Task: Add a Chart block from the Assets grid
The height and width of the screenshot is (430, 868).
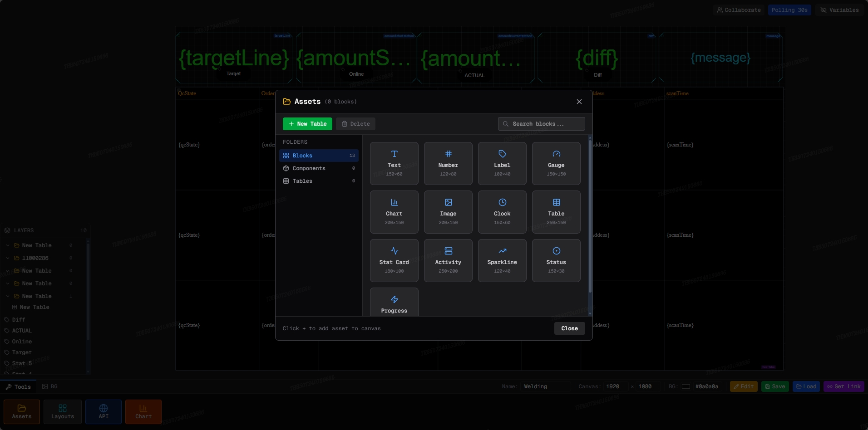Action: click(394, 212)
